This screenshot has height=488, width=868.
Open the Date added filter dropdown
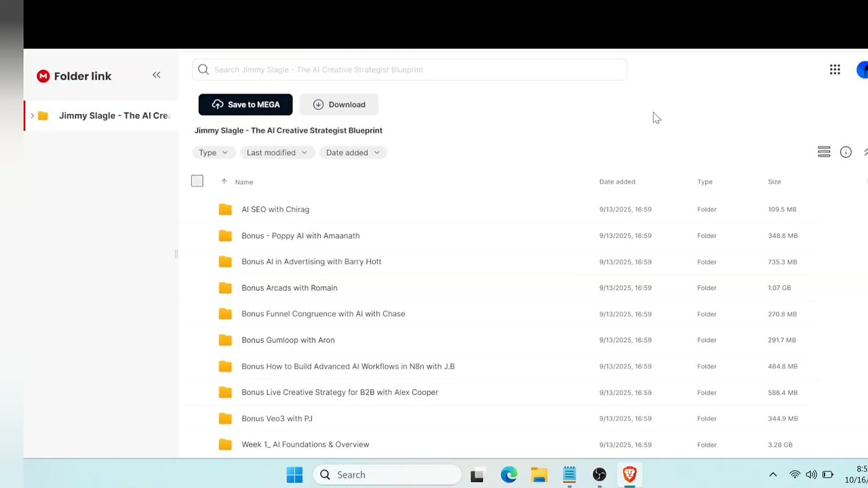point(353,152)
